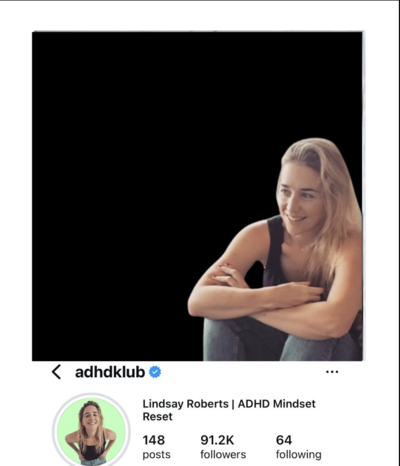The height and width of the screenshot is (466, 400).
Task: View the 148 posts count number
Action: 154,440
